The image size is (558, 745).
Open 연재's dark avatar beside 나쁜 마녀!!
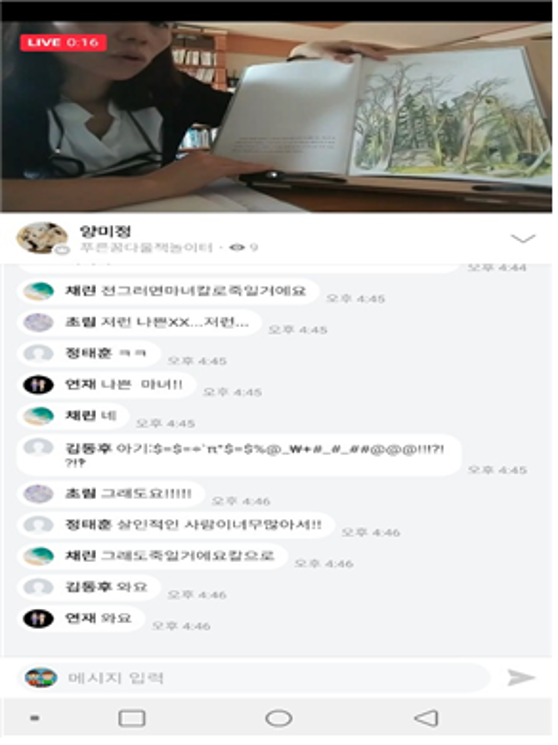38,384
